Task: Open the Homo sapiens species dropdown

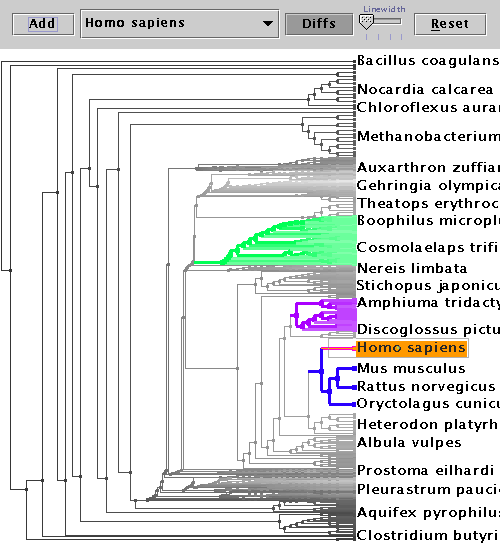Action: click(x=180, y=23)
